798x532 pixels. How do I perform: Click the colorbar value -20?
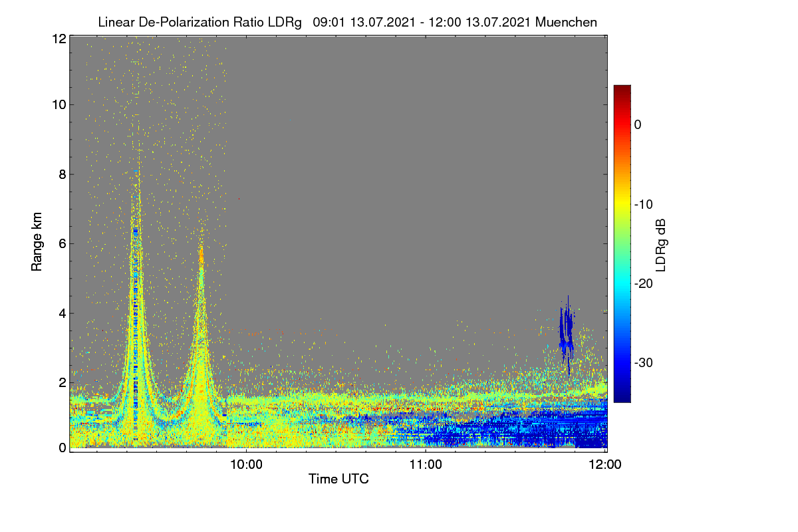643,283
